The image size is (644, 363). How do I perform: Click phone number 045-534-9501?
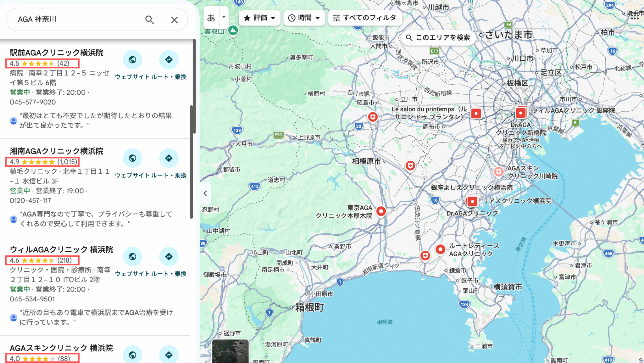click(32, 299)
